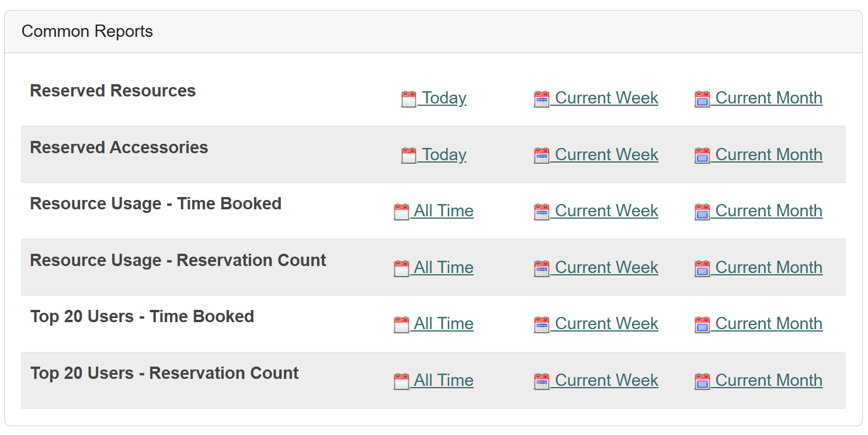View Current Week report for Top 20 Users - Reservation Count
The image size is (868, 435).
[x=606, y=379]
